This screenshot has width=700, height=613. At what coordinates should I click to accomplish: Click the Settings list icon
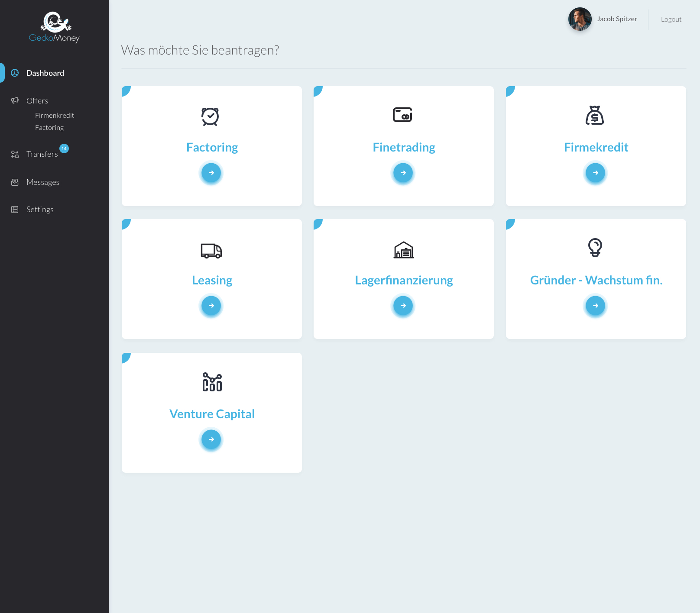(x=15, y=210)
